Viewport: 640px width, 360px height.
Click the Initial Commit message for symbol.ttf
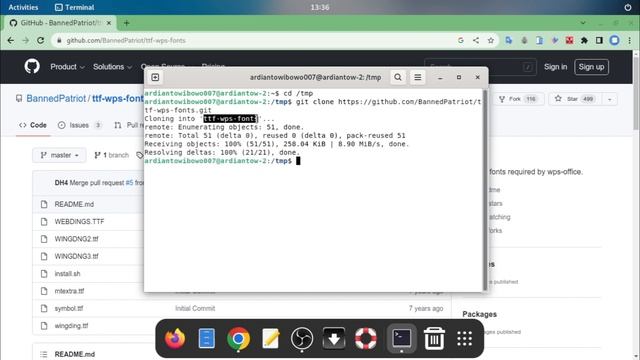(195, 309)
